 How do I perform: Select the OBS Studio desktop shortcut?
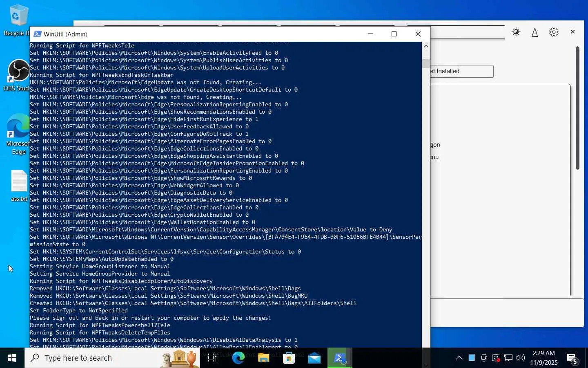pyautogui.click(x=16, y=76)
